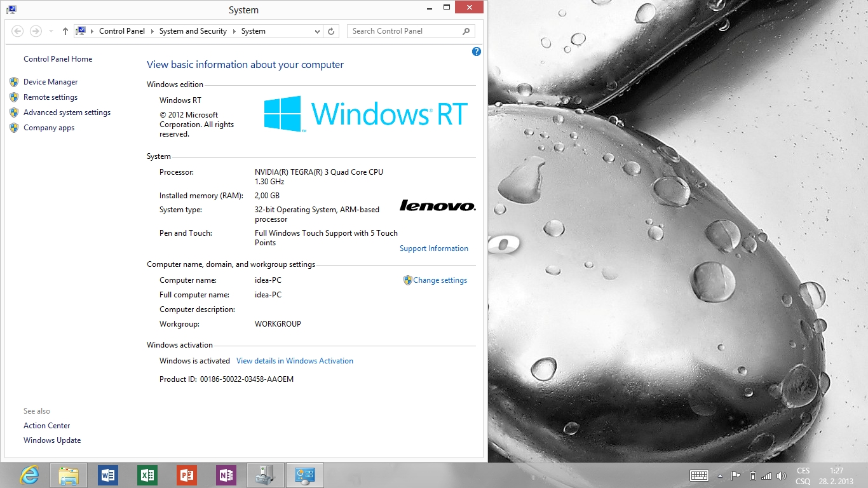Click the computer icon in the address bar

[81, 30]
